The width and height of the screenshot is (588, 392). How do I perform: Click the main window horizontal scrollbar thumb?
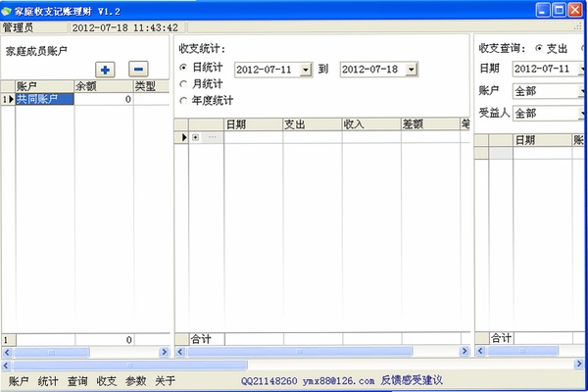[129, 365]
